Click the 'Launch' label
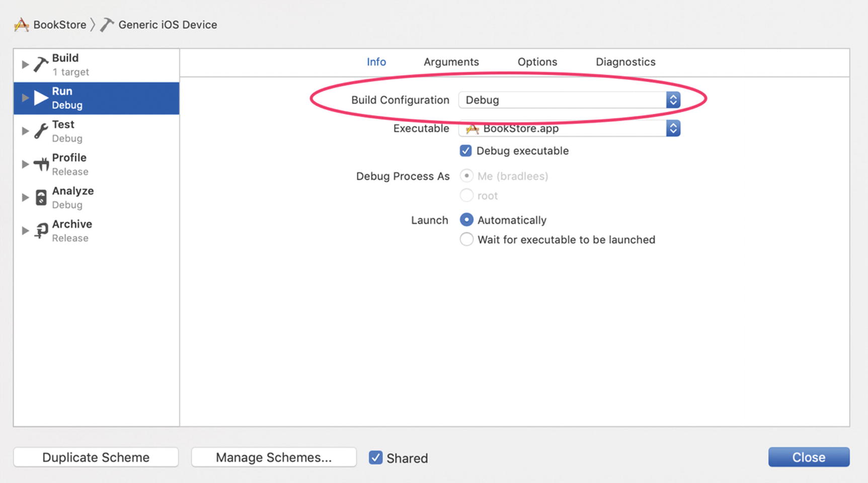 tap(429, 220)
